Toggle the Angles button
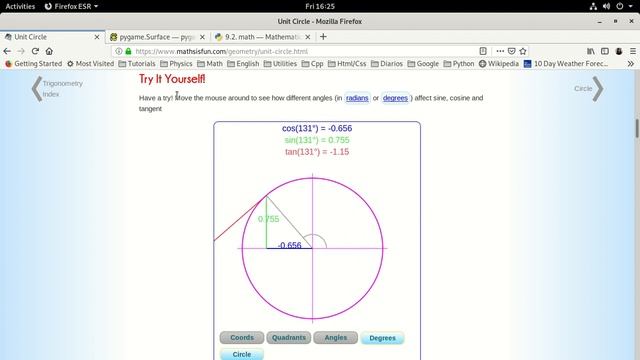Screen dimensions: 640x360 (336, 338)
